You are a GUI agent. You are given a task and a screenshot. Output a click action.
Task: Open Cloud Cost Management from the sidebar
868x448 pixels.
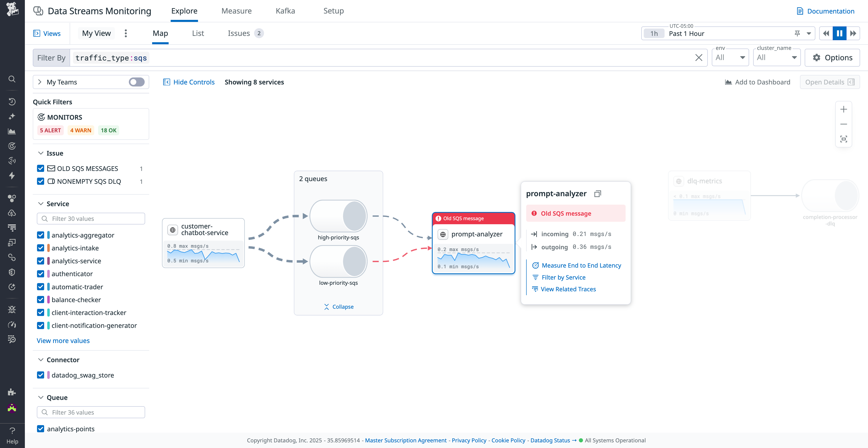(12, 213)
